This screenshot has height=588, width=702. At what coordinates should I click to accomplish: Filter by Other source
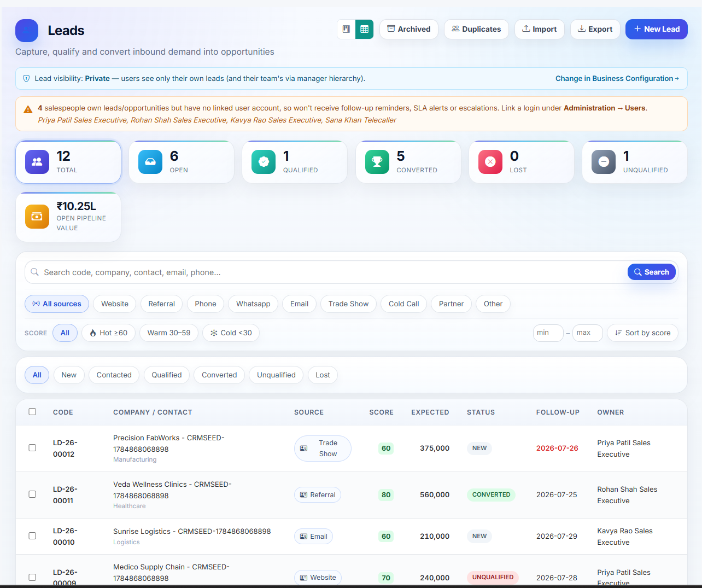click(x=493, y=304)
